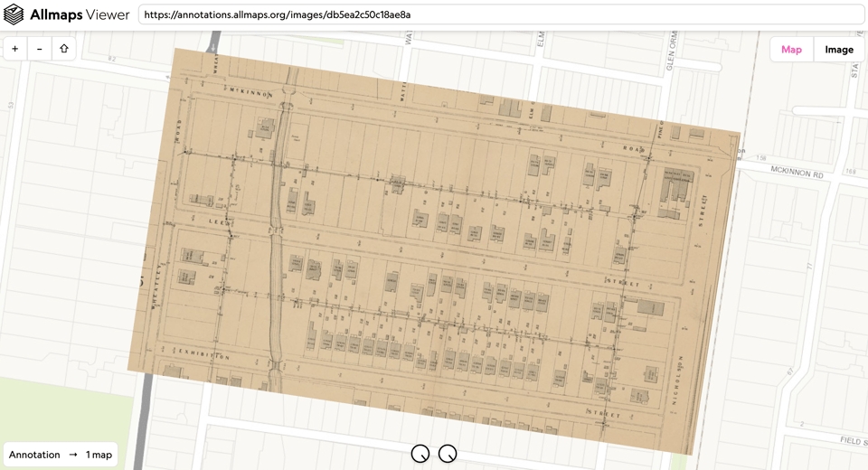
Task: Click the left circular dial control
Action: pyautogui.click(x=420, y=454)
